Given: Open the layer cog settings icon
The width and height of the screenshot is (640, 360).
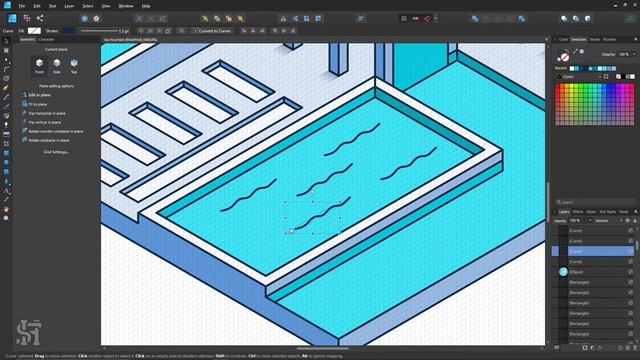Looking at the screenshot, I should [x=628, y=220].
